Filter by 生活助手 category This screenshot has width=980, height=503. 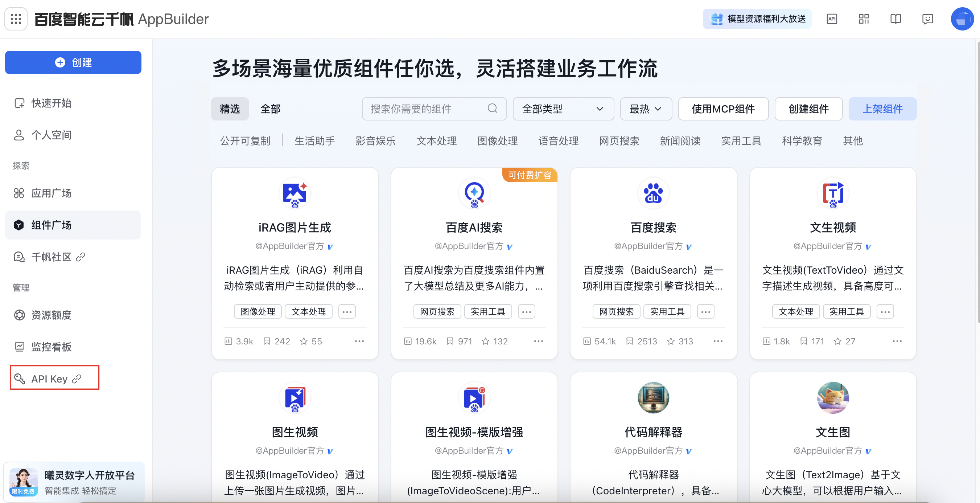pyautogui.click(x=314, y=141)
